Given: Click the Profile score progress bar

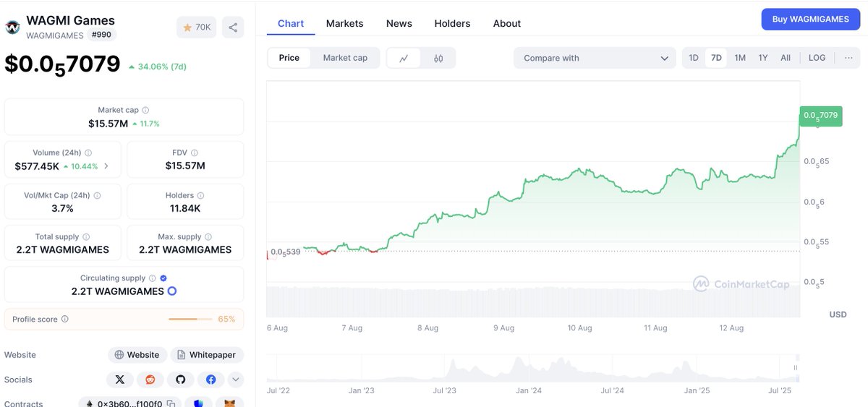Looking at the screenshot, I should click(x=190, y=319).
